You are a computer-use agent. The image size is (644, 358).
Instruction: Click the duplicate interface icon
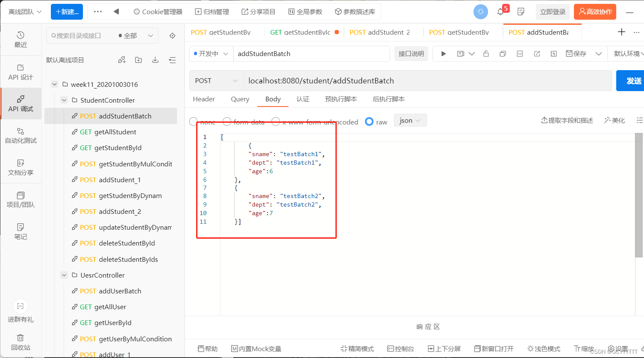click(503, 53)
